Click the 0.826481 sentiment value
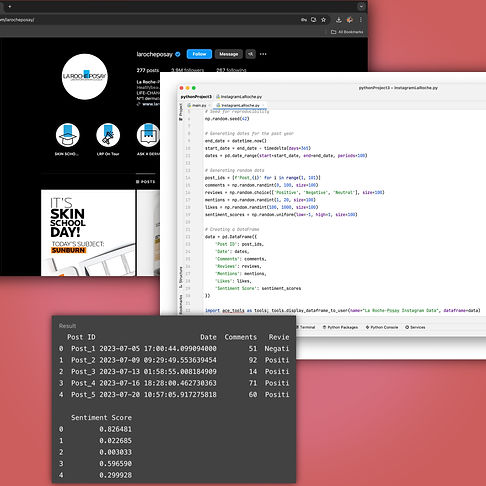 pos(115,429)
